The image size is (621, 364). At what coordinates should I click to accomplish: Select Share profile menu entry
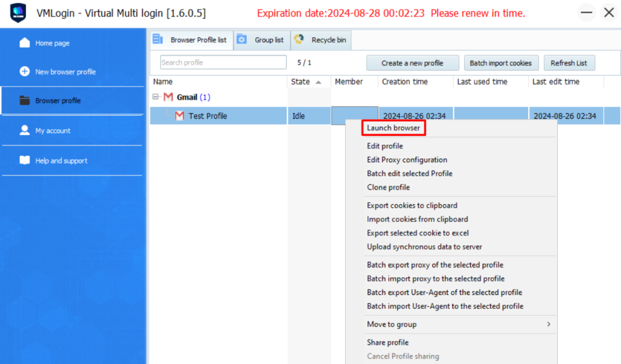click(x=388, y=343)
